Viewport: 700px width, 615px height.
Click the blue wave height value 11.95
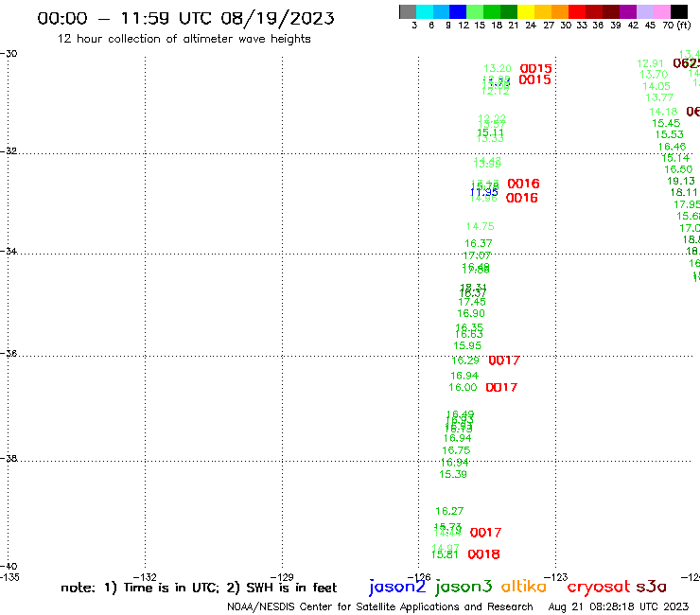(484, 192)
